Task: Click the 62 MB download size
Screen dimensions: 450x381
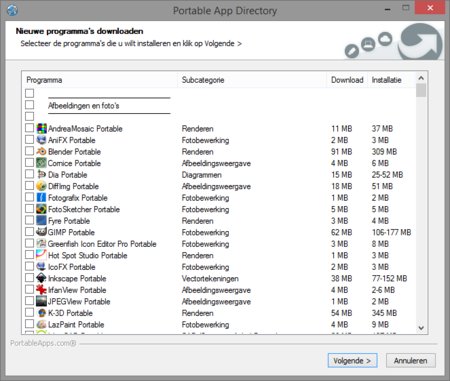Action: click(342, 232)
